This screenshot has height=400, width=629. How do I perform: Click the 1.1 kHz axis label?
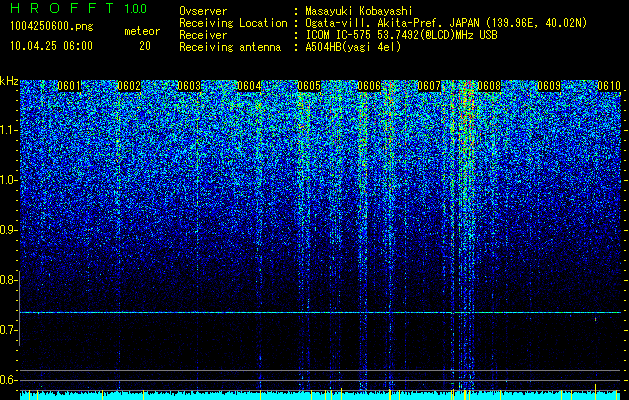pyautogui.click(x=8, y=130)
